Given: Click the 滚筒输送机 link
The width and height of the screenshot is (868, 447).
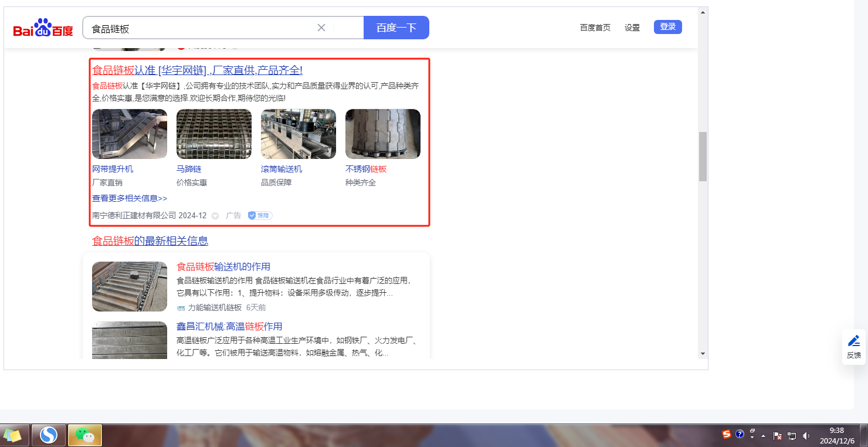Looking at the screenshot, I should pyautogui.click(x=282, y=169).
